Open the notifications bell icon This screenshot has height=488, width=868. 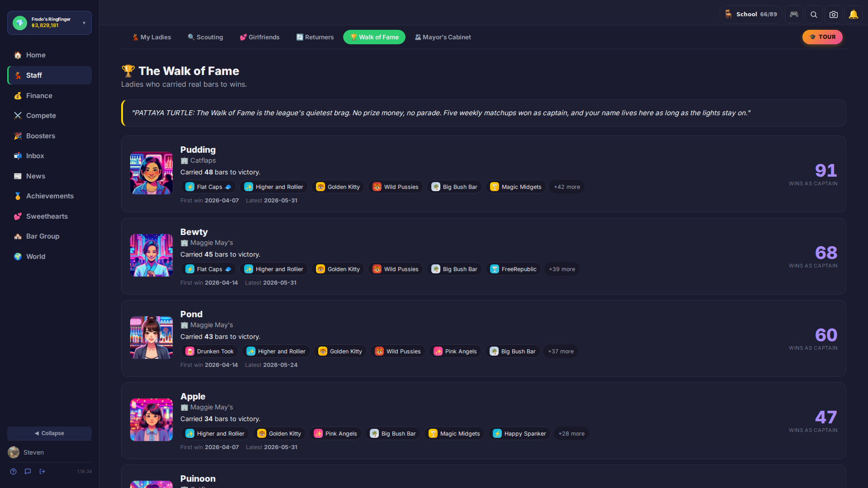pyautogui.click(x=854, y=14)
